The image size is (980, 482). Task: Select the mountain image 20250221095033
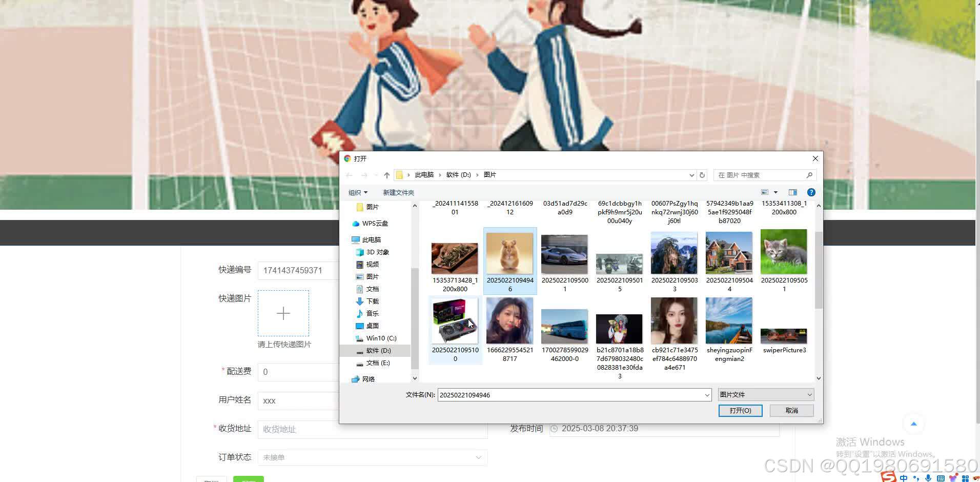click(675, 262)
